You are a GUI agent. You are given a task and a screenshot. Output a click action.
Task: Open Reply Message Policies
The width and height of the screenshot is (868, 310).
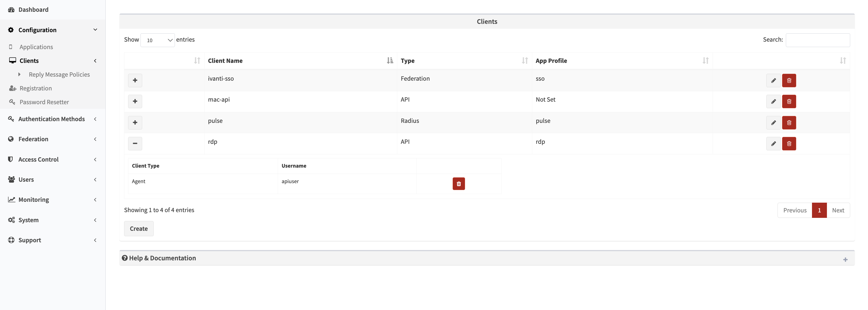coord(59,74)
